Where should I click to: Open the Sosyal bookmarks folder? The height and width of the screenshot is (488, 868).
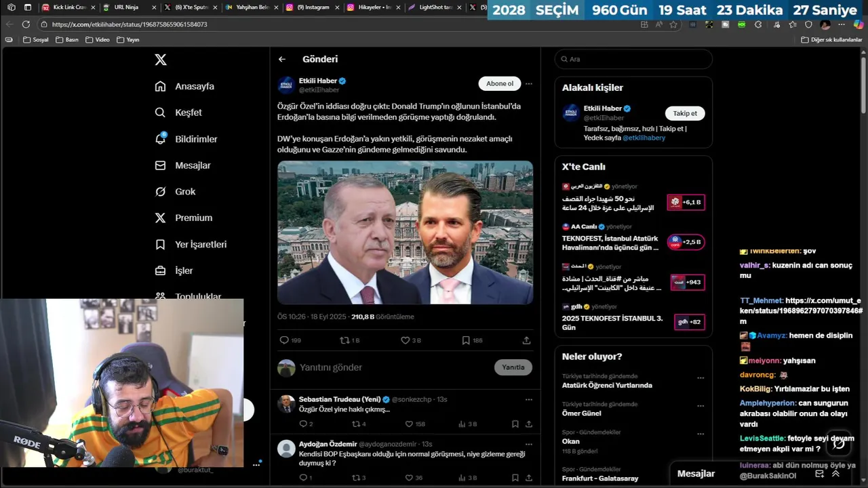pos(36,39)
